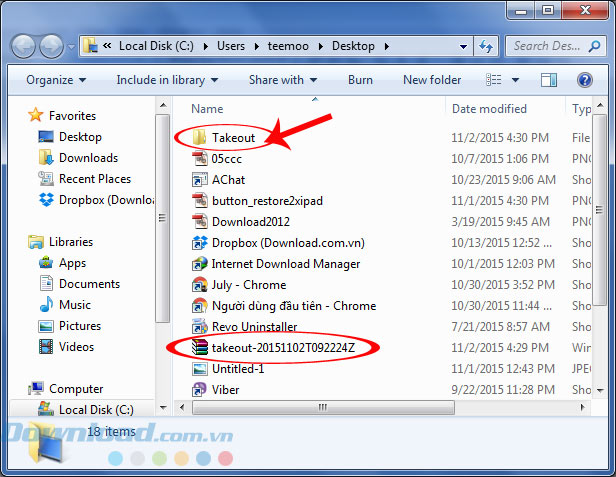Screen dimensions: 616x477
Task: Open the Share with dropdown
Action: click(283, 80)
